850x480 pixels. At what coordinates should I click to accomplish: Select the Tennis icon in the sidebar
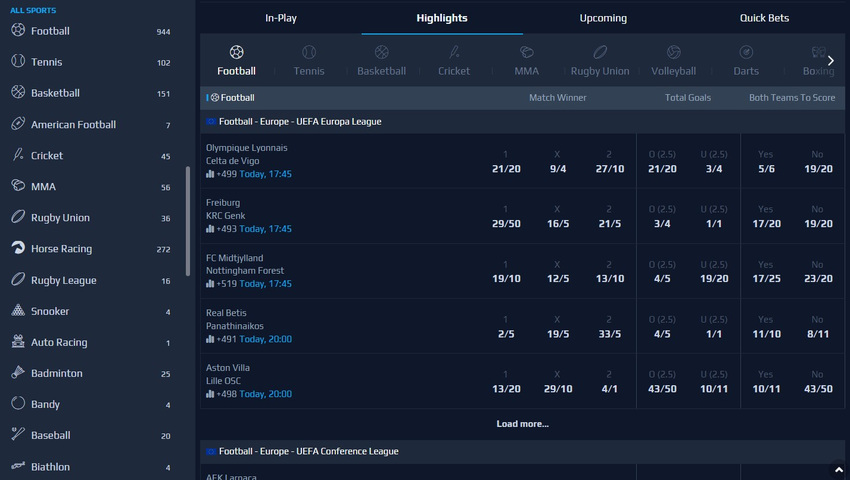[18, 61]
